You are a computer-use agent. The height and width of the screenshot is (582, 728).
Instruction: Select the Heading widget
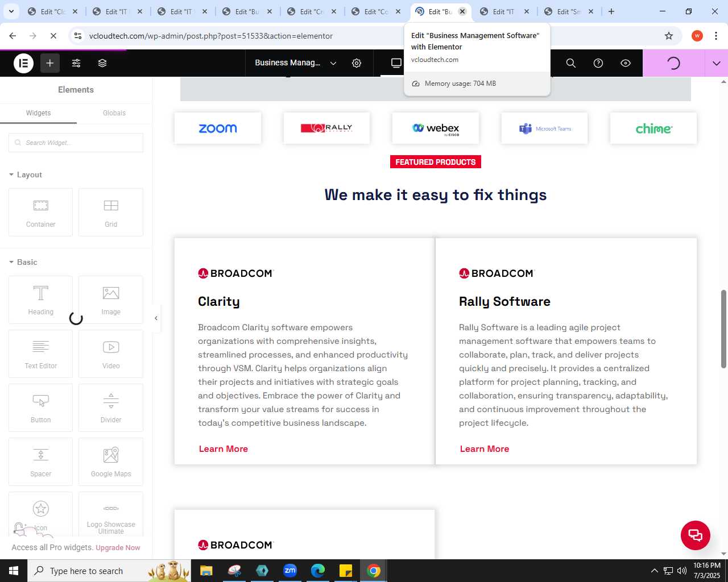tap(41, 300)
